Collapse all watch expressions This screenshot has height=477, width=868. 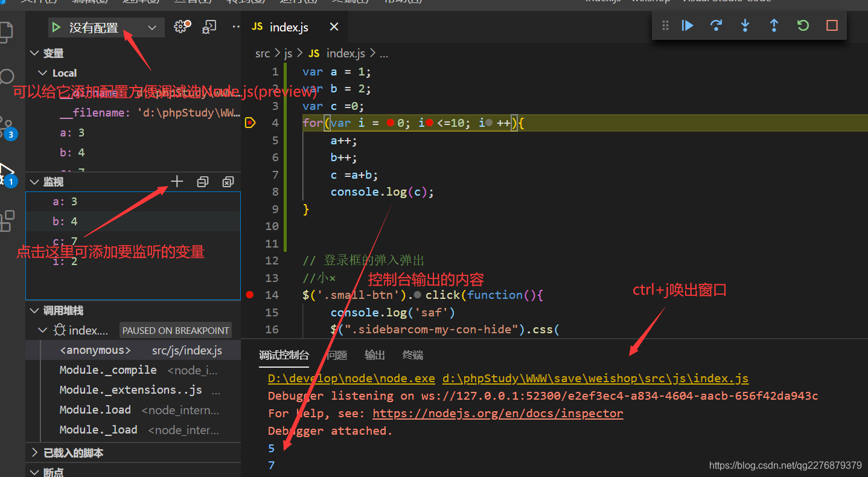[x=203, y=182]
